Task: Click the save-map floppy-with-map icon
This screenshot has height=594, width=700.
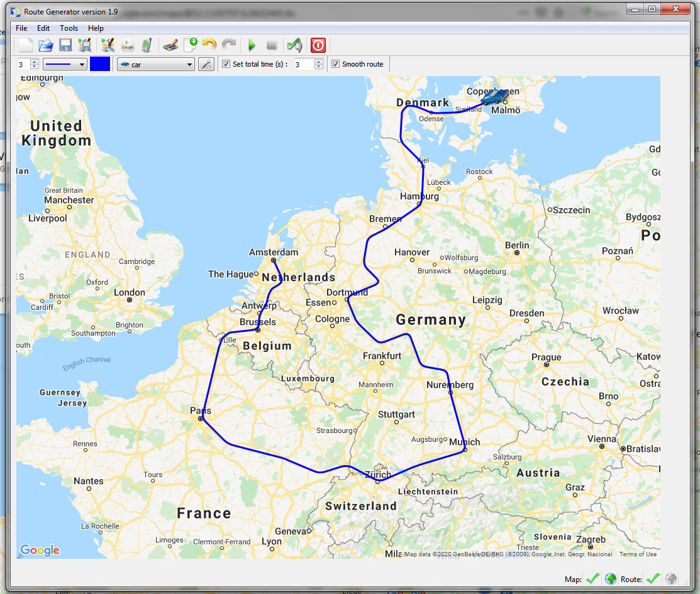Action: click(84, 45)
